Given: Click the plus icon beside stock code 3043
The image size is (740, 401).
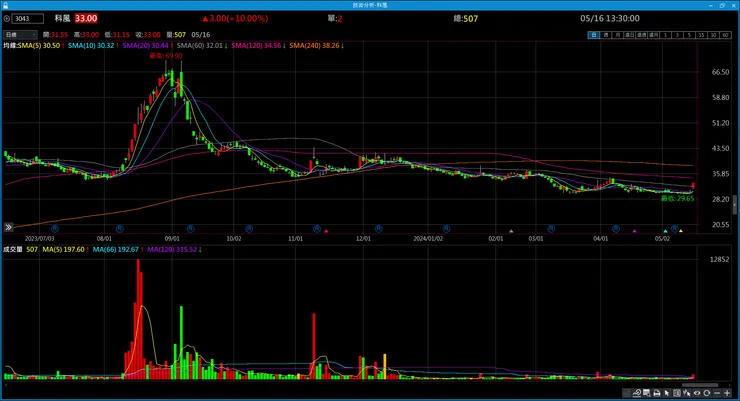Looking at the screenshot, I should (7, 19).
